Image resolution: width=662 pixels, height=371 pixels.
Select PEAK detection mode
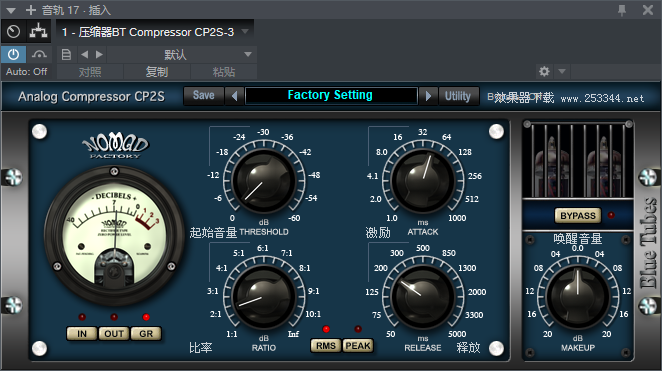[358, 346]
